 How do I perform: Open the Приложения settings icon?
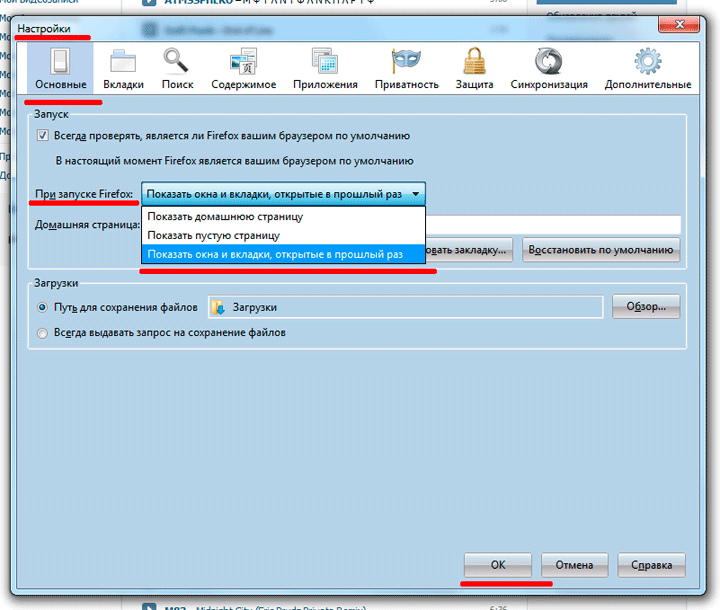pos(325,61)
